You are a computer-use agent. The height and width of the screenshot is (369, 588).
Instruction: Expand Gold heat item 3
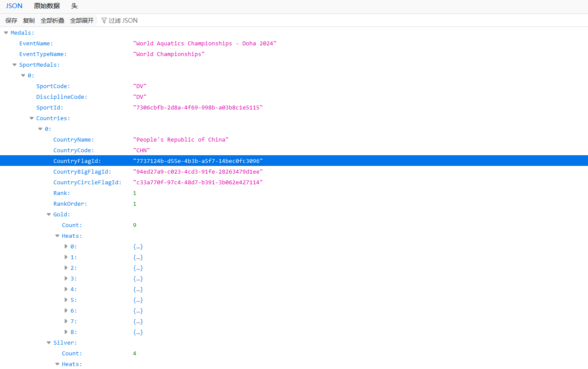[66, 278]
